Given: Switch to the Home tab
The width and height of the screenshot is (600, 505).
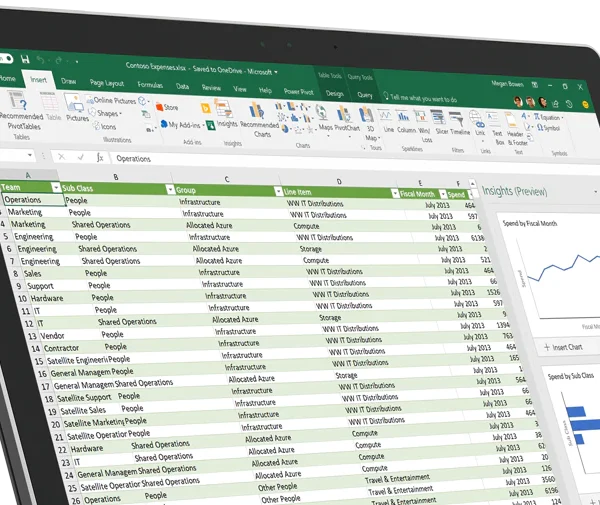Looking at the screenshot, I should 7,78.
